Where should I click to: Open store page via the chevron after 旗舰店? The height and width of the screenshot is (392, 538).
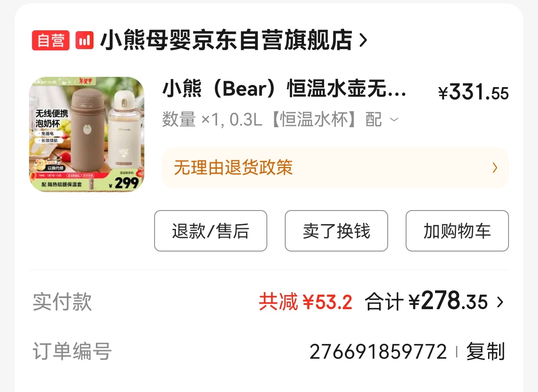(x=363, y=41)
